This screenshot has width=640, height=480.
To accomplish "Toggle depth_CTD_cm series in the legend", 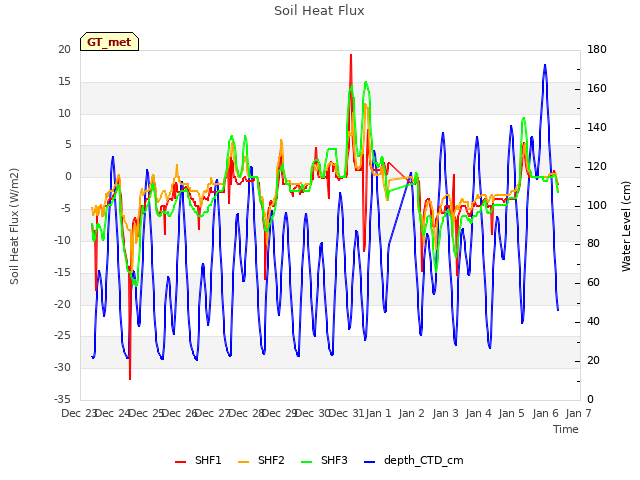I will click(x=413, y=460).
